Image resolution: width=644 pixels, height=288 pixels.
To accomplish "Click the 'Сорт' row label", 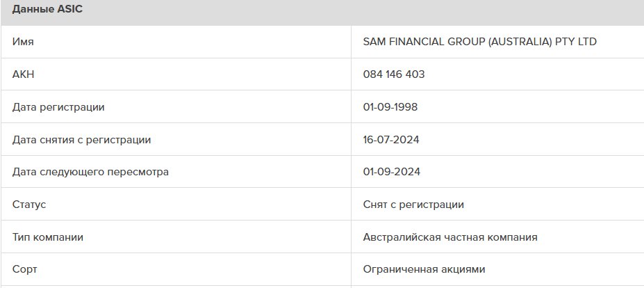I will tap(25, 269).
